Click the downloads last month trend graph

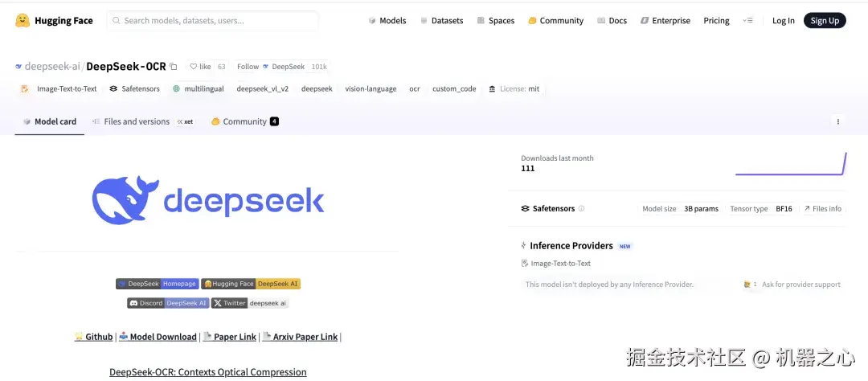791,164
